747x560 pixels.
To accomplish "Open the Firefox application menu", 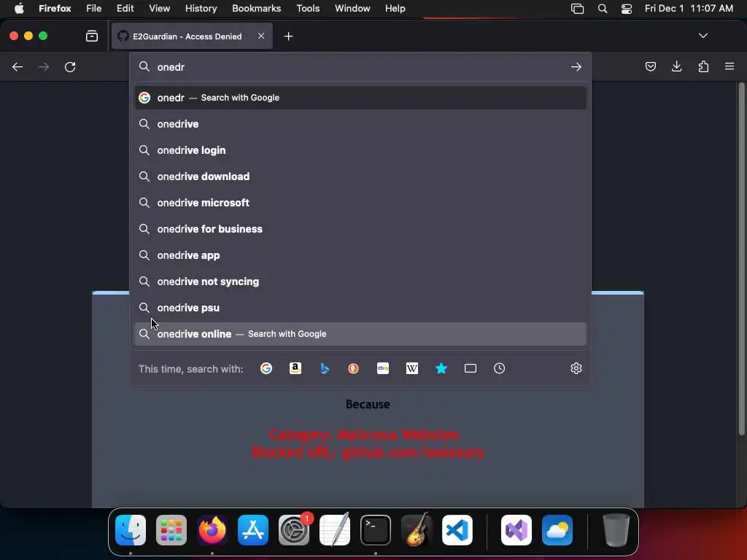I will [729, 66].
